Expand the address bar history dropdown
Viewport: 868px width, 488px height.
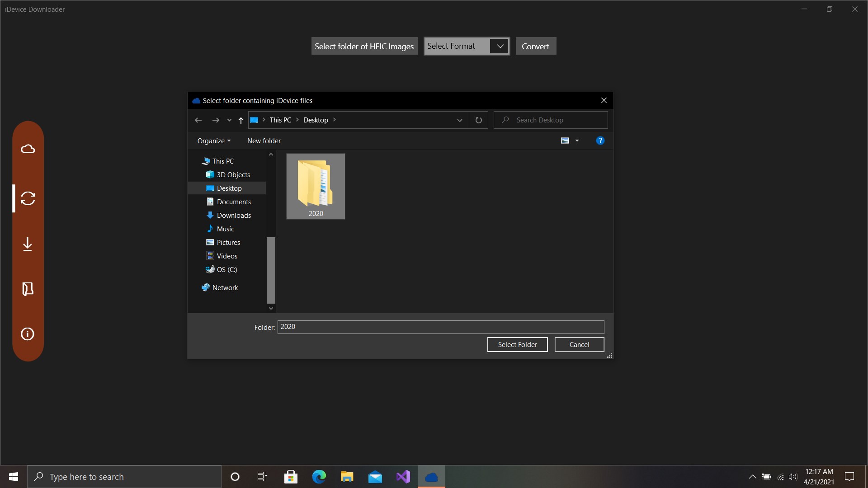tap(459, 120)
